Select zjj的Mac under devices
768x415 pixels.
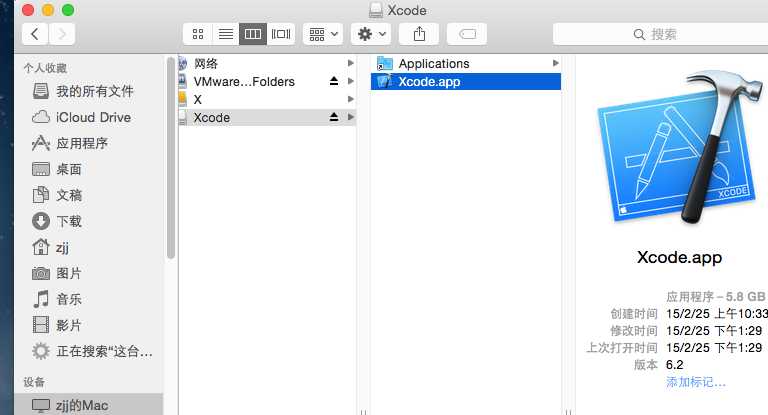point(89,405)
